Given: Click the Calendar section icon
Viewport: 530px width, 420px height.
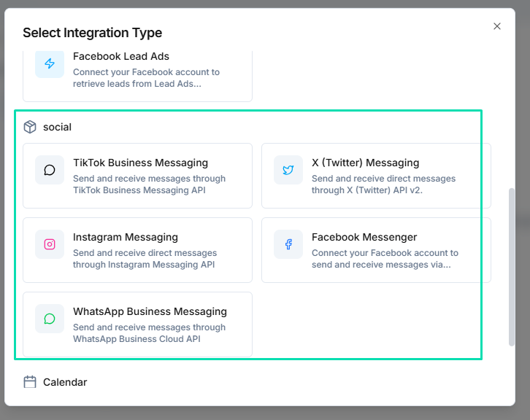Looking at the screenshot, I should pos(30,382).
